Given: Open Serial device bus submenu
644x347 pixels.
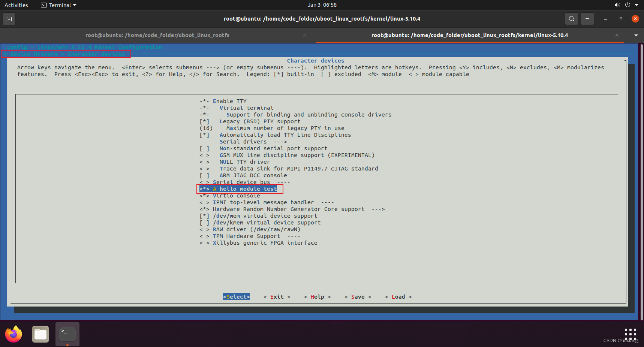Looking at the screenshot, I should [245, 182].
